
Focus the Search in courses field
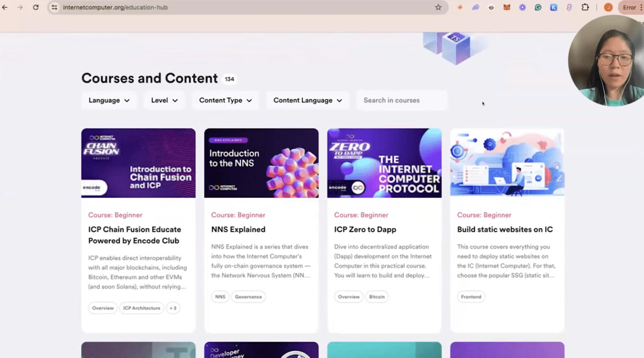pyautogui.click(x=402, y=100)
